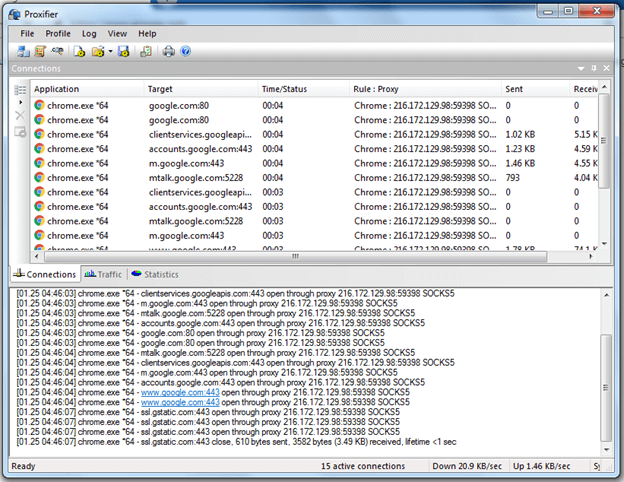Viewport: 624px width, 482px height.
Task: Click the 'Down 20.9 KB/sec' status entry
Action: pos(467,466)
